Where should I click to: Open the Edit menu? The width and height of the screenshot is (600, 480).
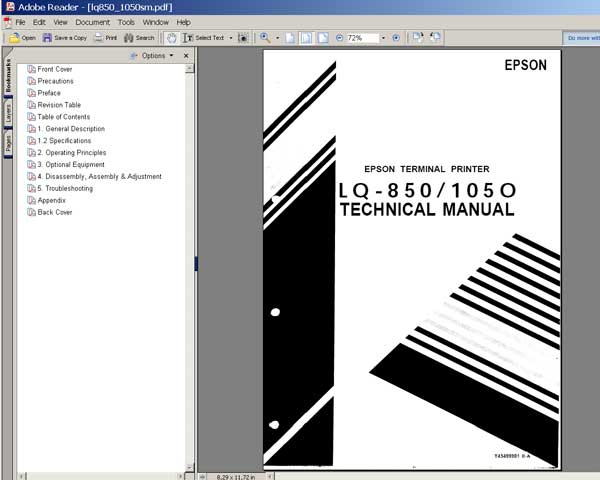[39, 22]
